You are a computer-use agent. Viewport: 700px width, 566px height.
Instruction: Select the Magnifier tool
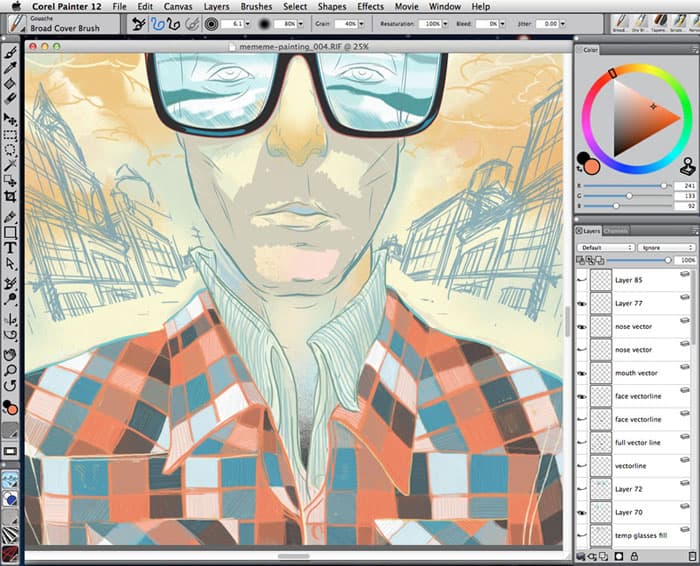[10, 370]
